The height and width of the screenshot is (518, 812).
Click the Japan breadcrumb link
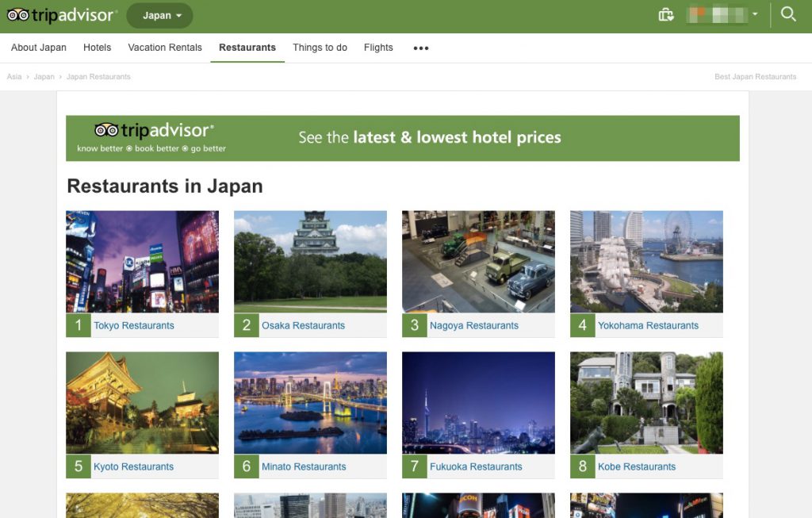[x=44, y=77]
